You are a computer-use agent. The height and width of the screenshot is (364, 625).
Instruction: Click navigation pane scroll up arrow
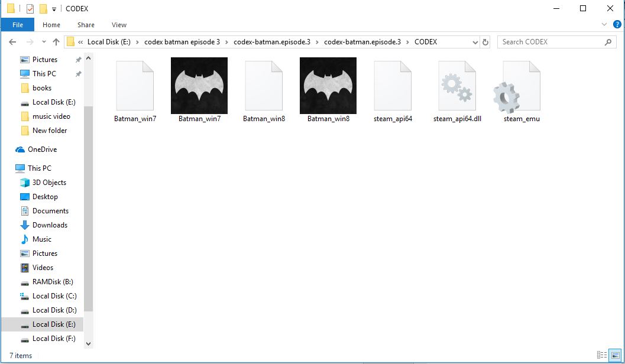click(x=89, y=58)
